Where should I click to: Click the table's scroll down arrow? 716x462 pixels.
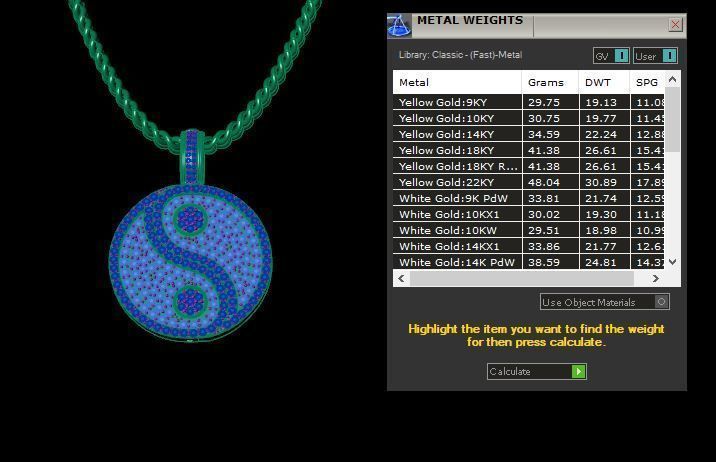[672, 262]
